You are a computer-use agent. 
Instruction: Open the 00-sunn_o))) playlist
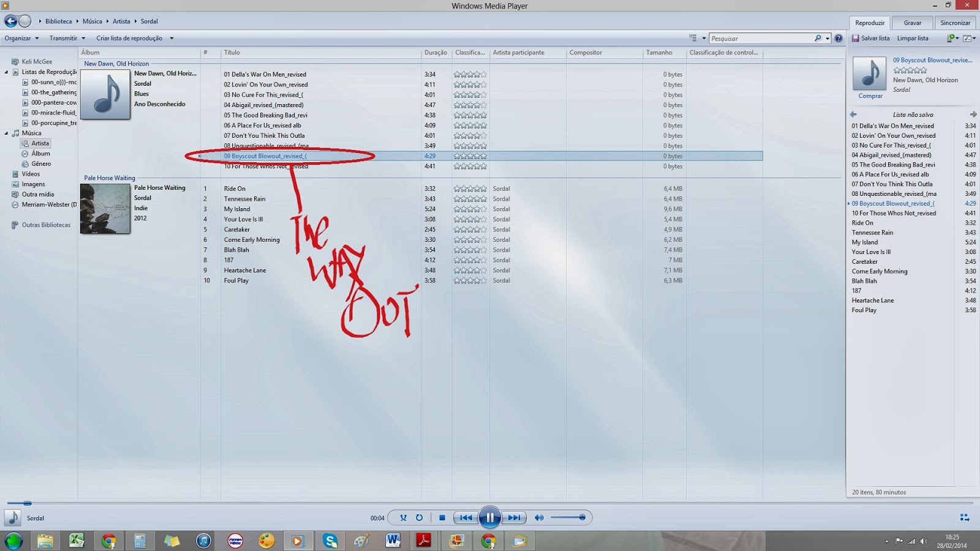coord(50,82)
